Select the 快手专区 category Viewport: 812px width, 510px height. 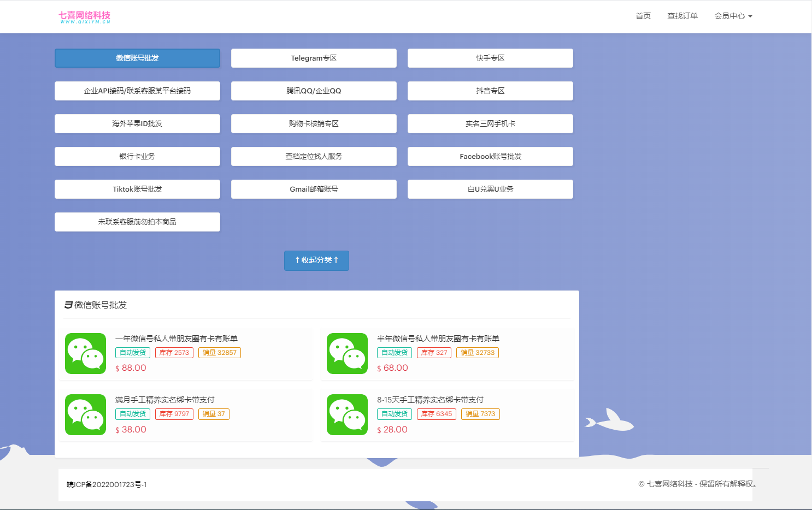coord(490,58)
